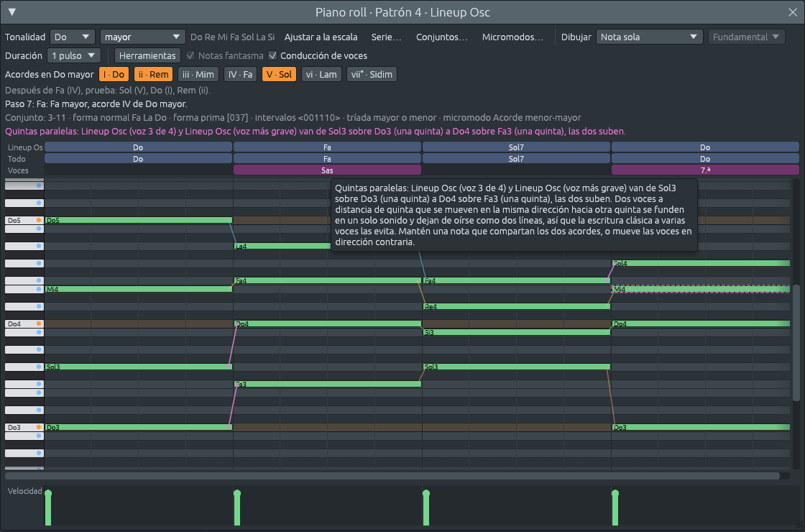Click the Paso 7 Fa mayor description line
This screenshot has width=805, height=532.
tap(96, 104)
